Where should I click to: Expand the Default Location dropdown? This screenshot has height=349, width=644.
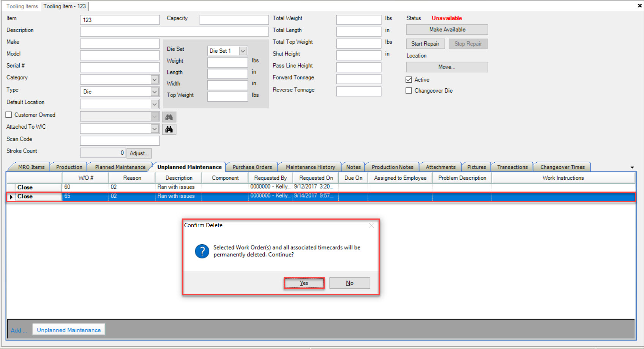(155, 104)
